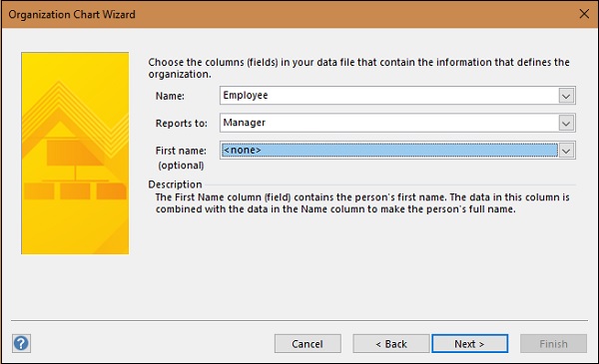The height and width of the screenshot is (364, 599).
Task: Click the highlighted <none> First name field
Action: [389, 151]
